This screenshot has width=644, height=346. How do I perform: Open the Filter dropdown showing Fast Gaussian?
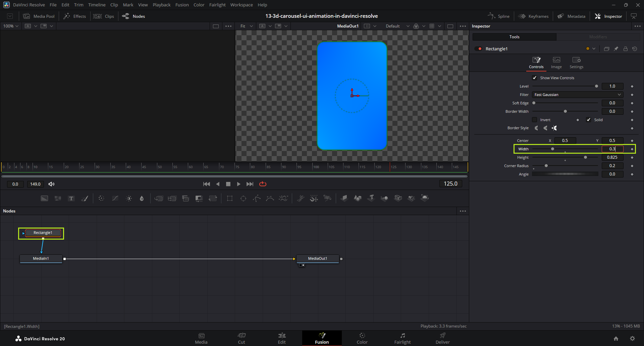coord(577,95)
